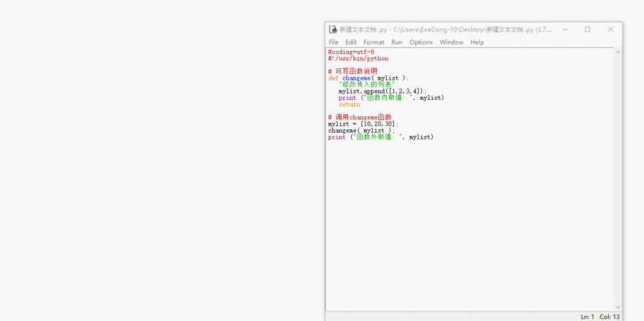
Task: Click the IDLE Python file icon in title bar
Action: point(333,30)
